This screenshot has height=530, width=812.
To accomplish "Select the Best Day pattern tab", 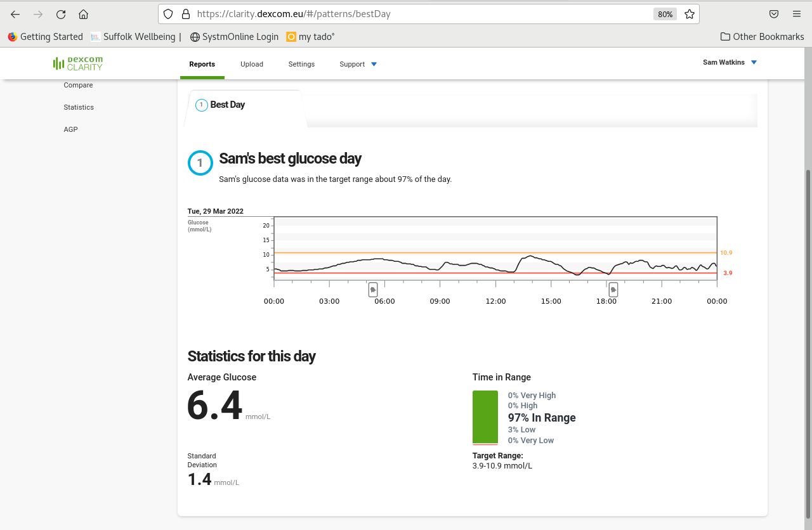I will pyautogui.click(x=227, y=105).
